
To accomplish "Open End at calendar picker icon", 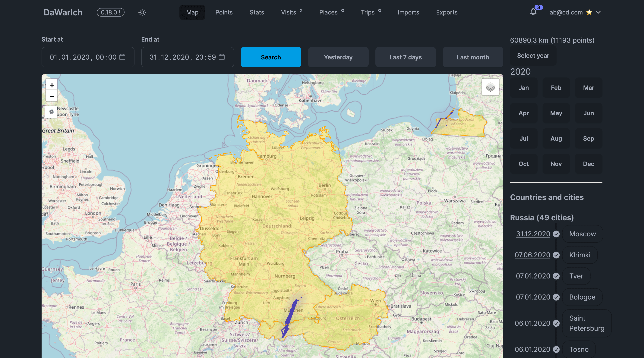I will 222,57.
